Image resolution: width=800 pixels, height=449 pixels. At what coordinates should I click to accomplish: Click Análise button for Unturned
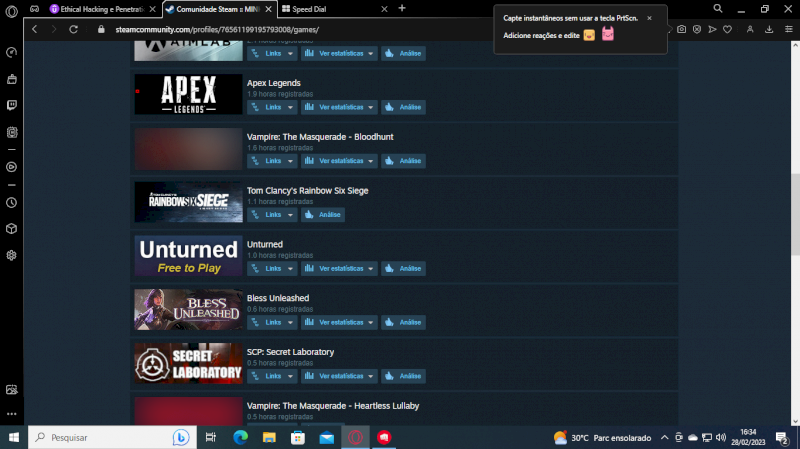click(404, 268)
